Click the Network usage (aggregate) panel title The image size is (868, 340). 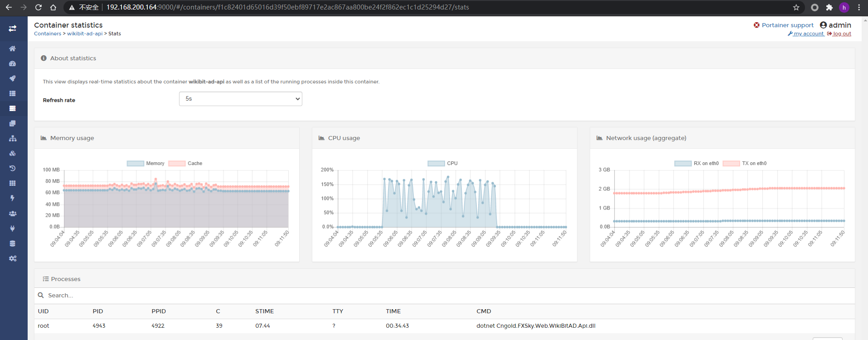[646, 138]
